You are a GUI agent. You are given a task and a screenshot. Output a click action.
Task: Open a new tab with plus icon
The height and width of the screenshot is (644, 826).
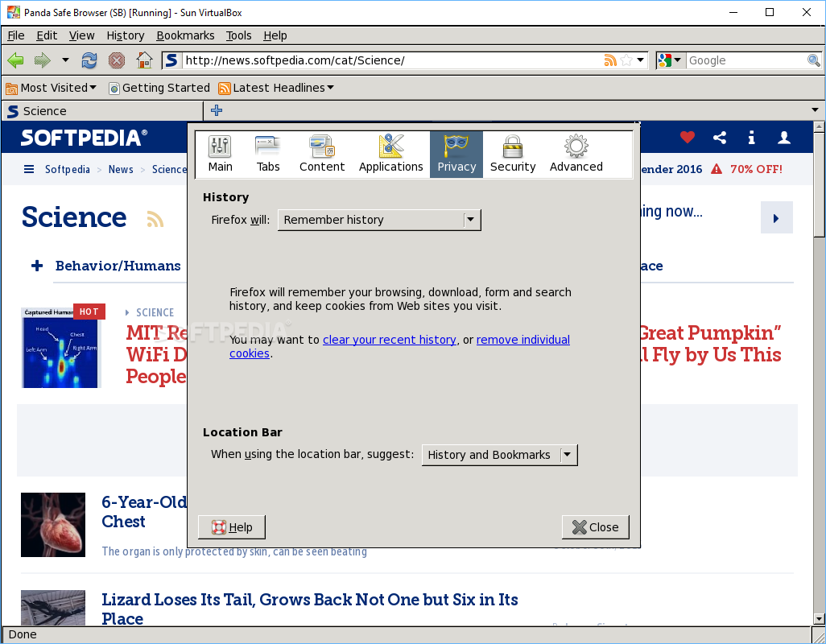217,110
